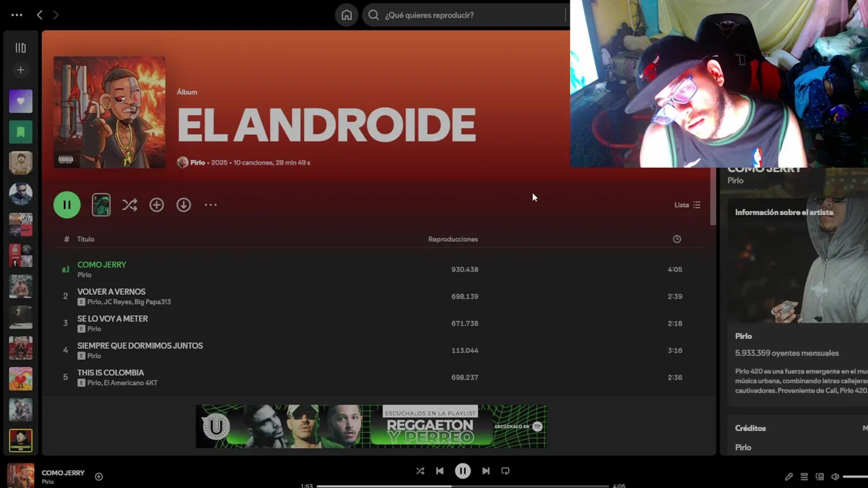Collapse Your Library sidebar icon
Image resolution: width=868 pixels, height=488 pixels.
(x=20, y=48)
